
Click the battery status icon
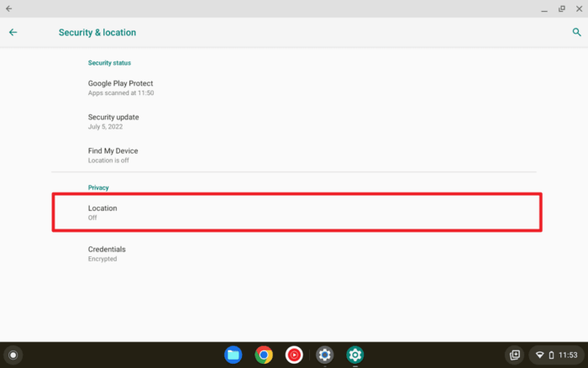pyautogui.click(x=551, y=355)
